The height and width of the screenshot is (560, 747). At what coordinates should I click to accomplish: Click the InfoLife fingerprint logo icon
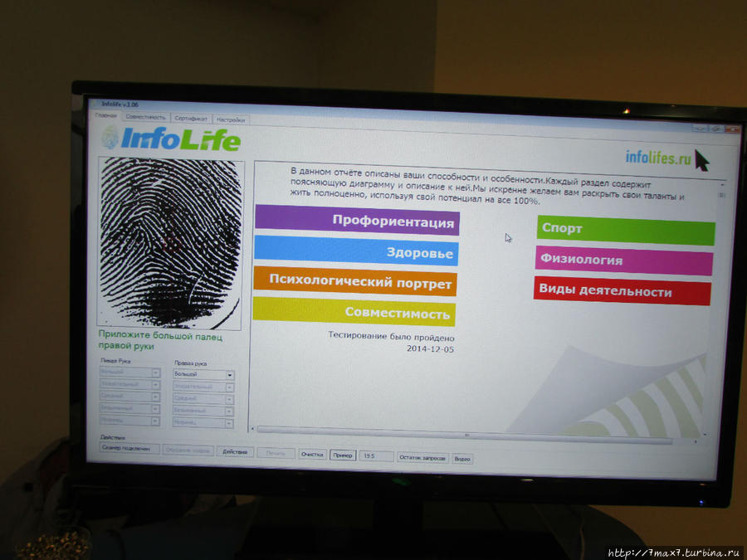click(110, 138)
